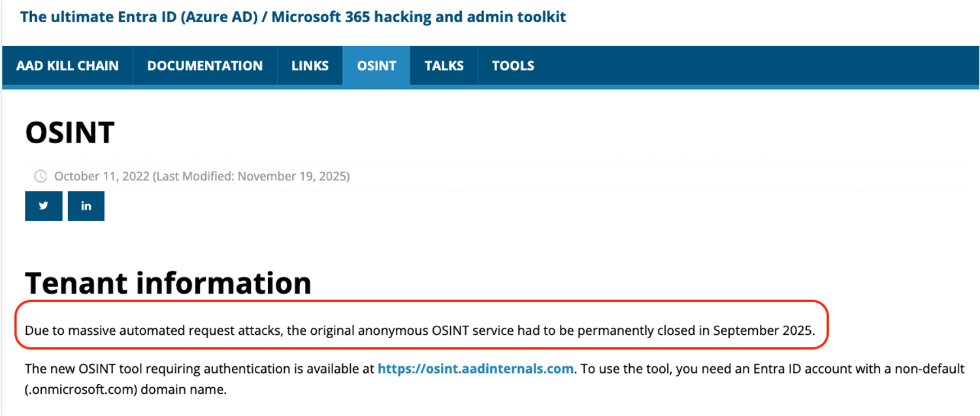This screenshot has width=980, height=416.
Task: Share the page on LinkedIn
Action: coord(86,205)
